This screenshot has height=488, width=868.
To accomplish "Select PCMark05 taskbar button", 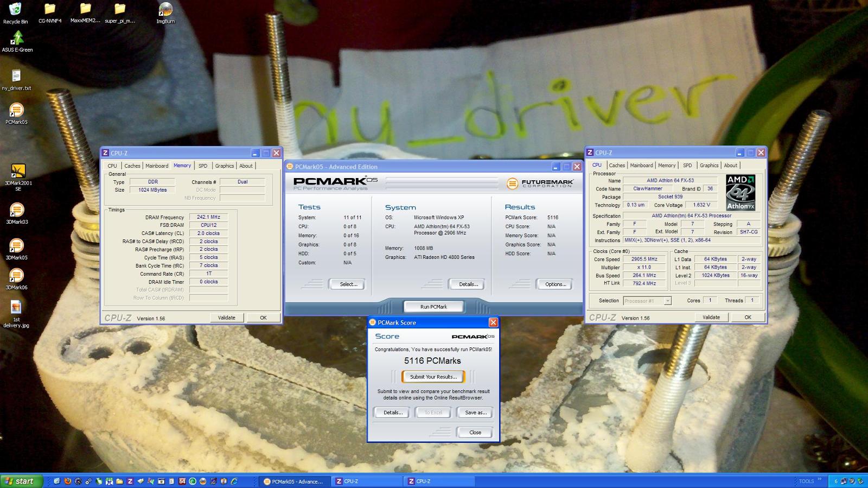I will [x=295, y=481].
